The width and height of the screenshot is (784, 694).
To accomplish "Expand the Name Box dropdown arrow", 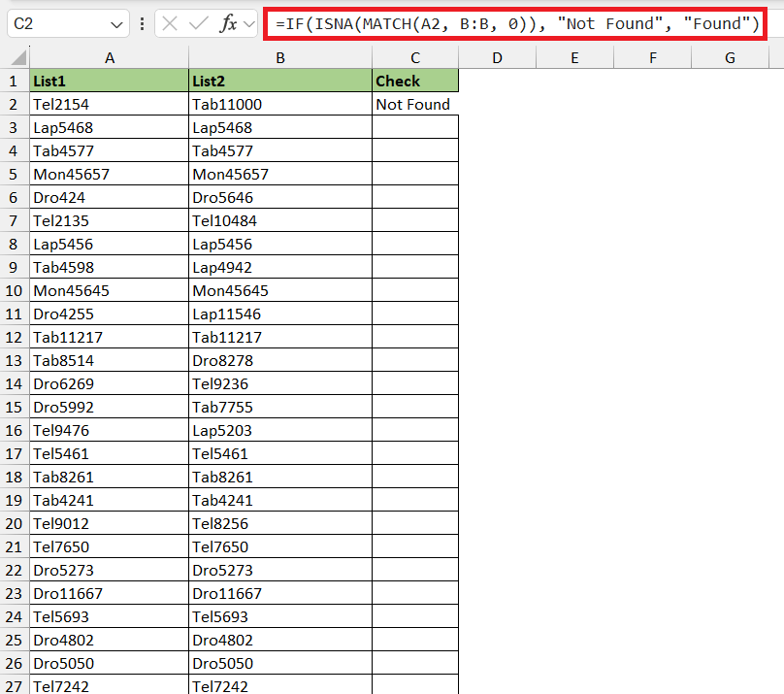I will pyautogui.click(x=117, y=24).
